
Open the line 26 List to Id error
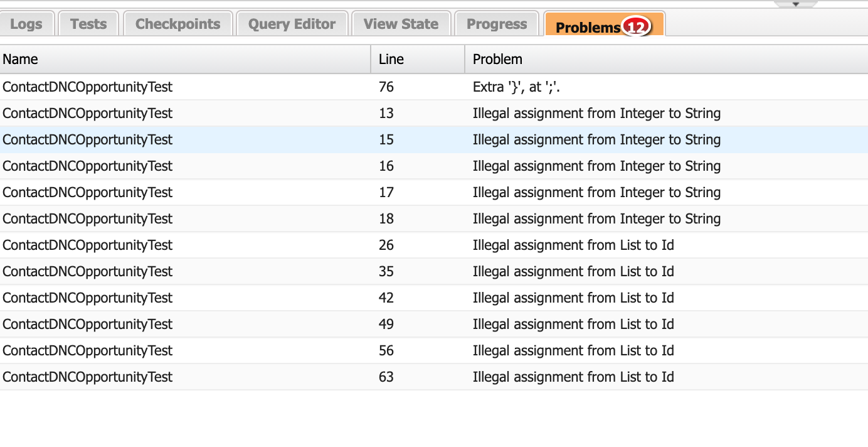[573, 245]
